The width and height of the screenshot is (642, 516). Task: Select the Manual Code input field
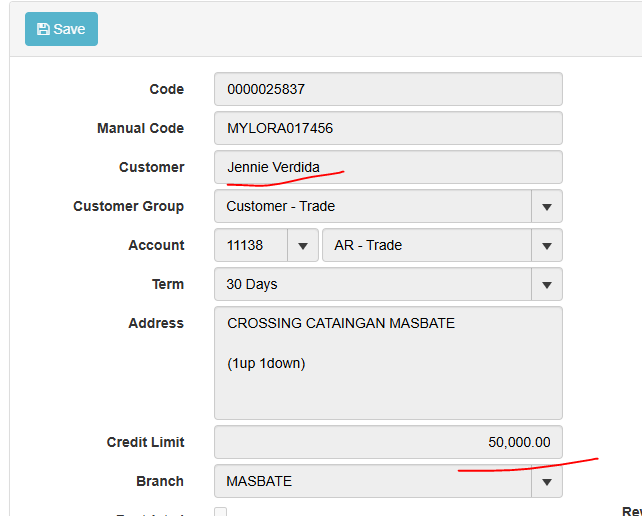coord(388,128)
